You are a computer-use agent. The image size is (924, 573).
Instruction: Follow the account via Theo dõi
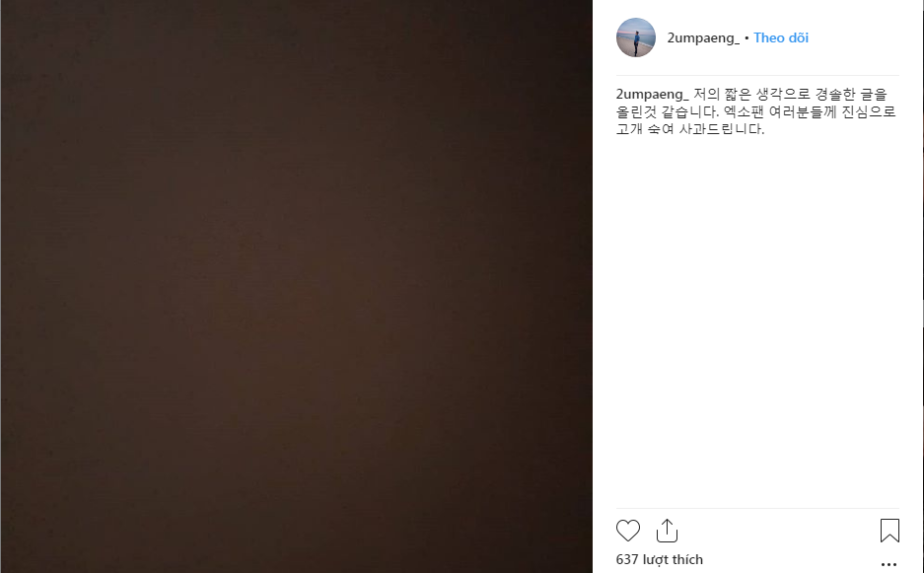[781, 37]
